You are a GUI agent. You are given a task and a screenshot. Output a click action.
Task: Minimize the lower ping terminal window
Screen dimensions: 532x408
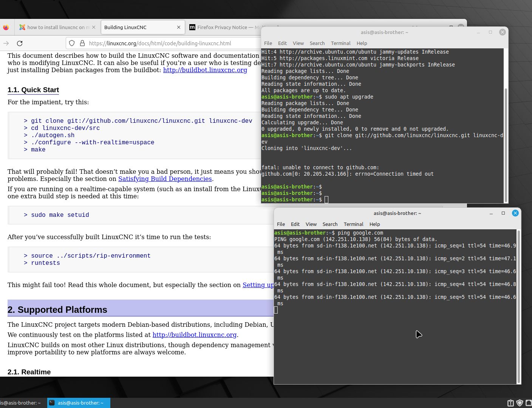491,213
